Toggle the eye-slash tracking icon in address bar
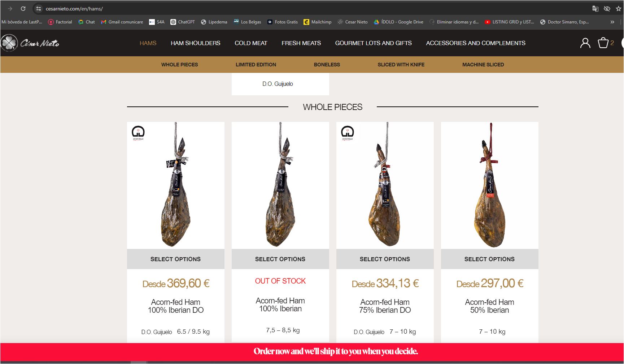 point(607,9)
